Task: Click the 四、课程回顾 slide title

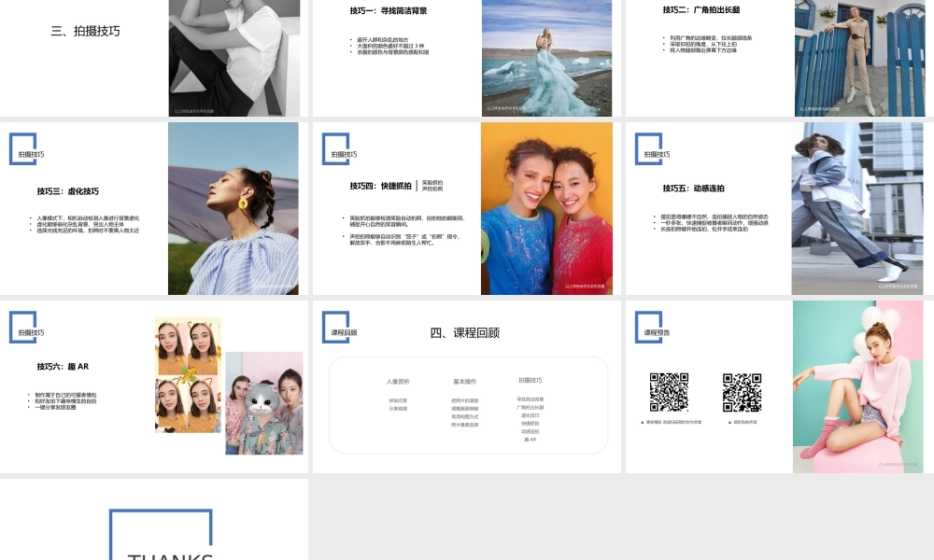Action: coord(464,332)
